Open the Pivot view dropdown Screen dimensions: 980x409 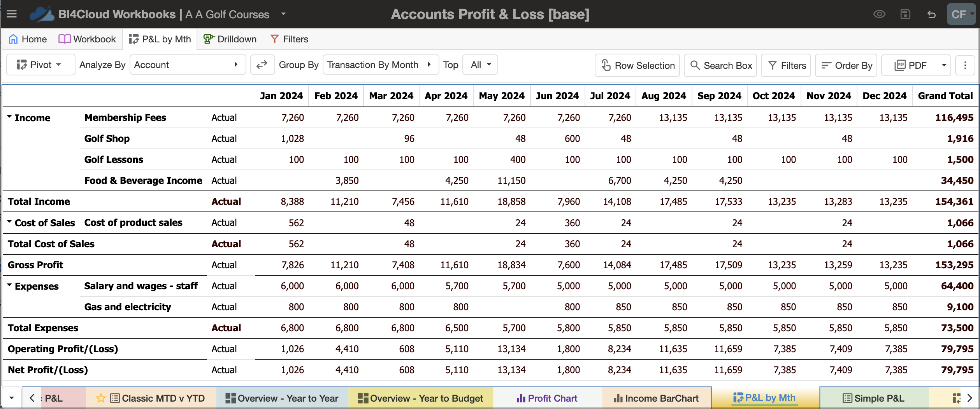(40, 65)
